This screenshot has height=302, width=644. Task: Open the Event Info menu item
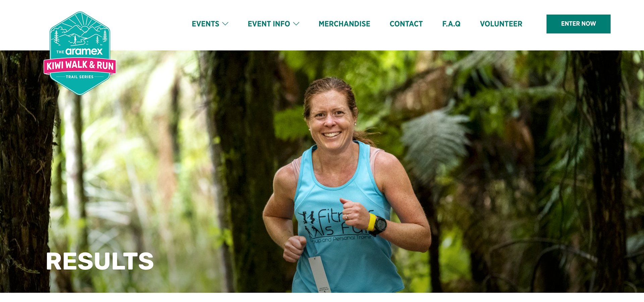tap(269, 24)
